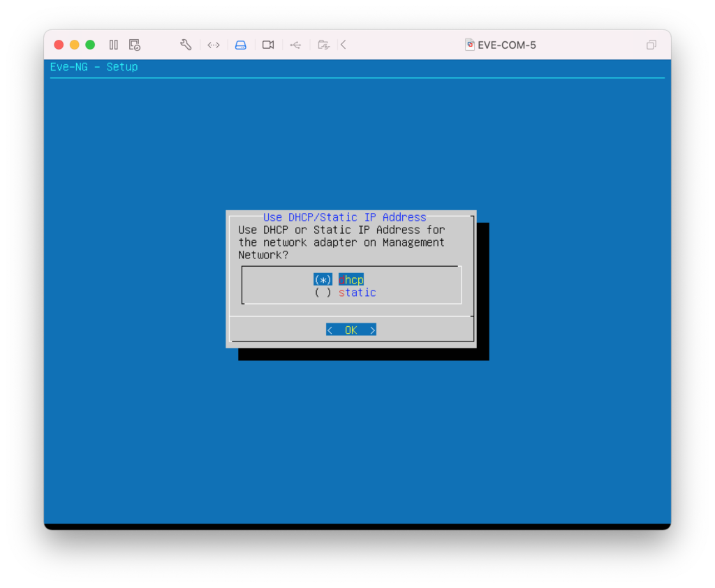
Task: Select the dhcp radio option
Action: tap(339, 279)
